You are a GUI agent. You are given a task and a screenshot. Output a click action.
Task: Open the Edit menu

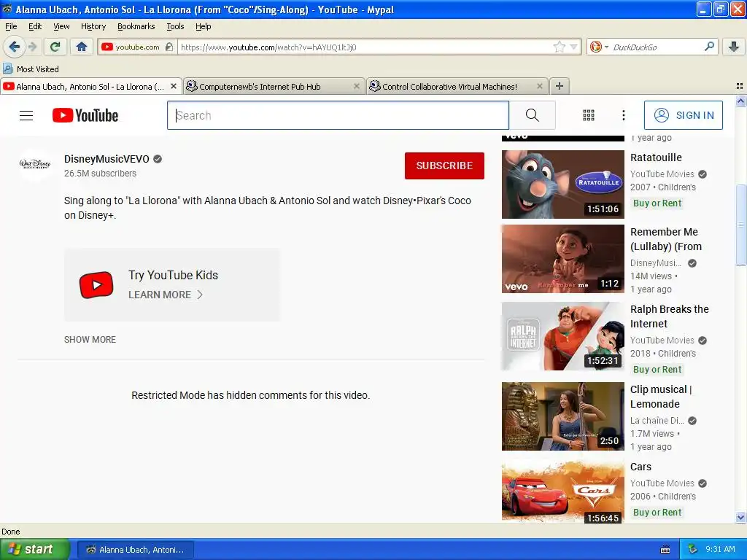tap(35, 26)
